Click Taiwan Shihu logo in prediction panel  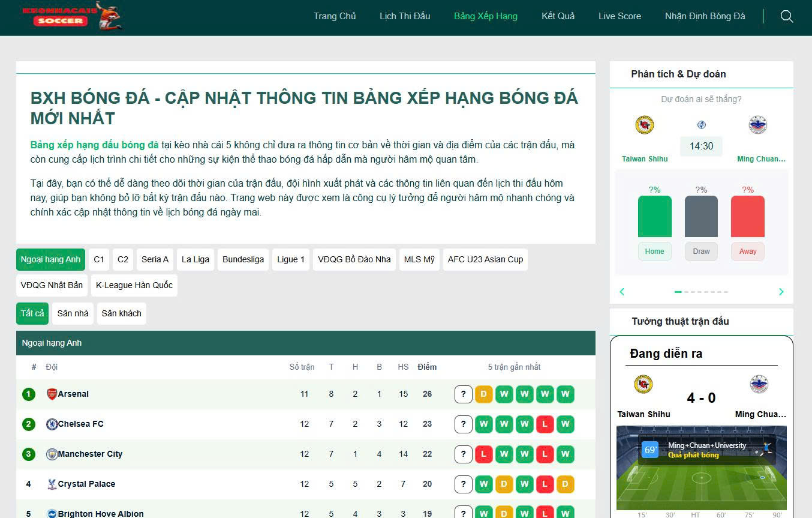(x=644, y=125)
